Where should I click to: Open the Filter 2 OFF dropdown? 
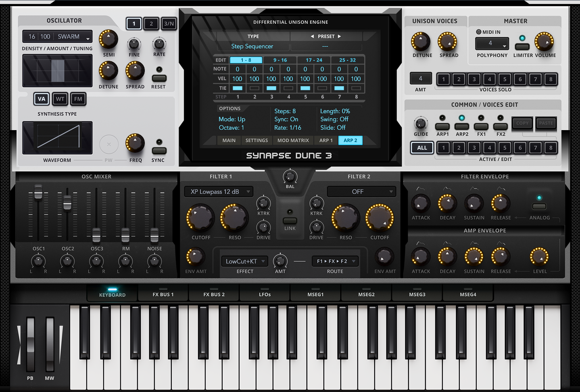[x=361, y=192]
